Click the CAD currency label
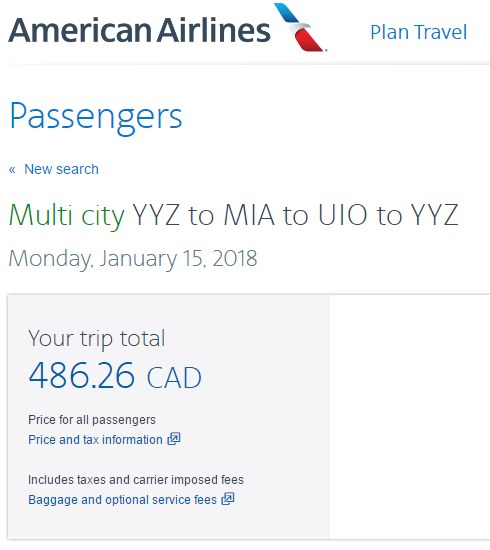 (x=174, y=377)
